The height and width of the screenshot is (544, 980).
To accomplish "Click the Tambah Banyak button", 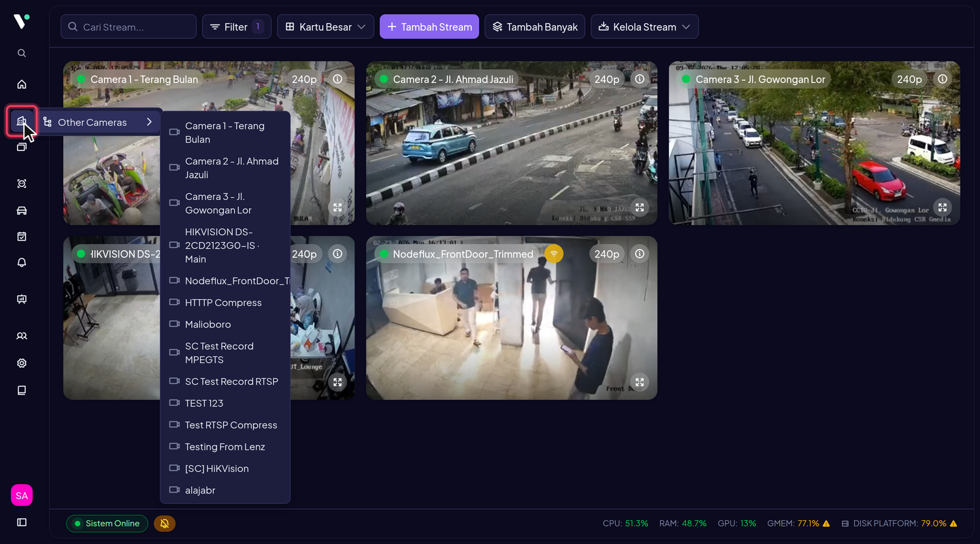I will (535, 27).
